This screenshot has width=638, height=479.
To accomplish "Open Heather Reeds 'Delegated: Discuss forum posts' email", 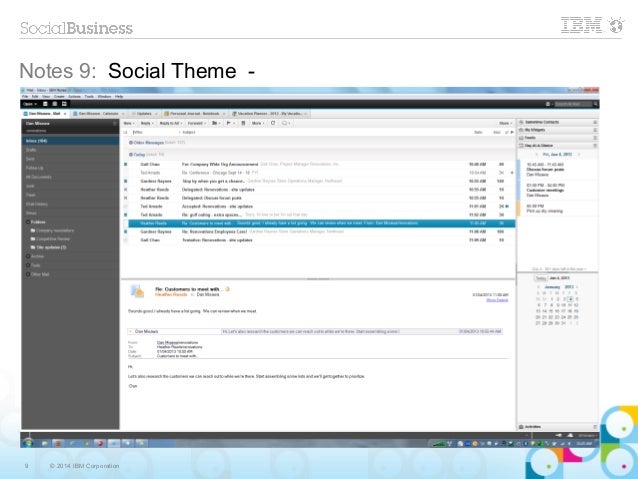I will click(319, 198).
